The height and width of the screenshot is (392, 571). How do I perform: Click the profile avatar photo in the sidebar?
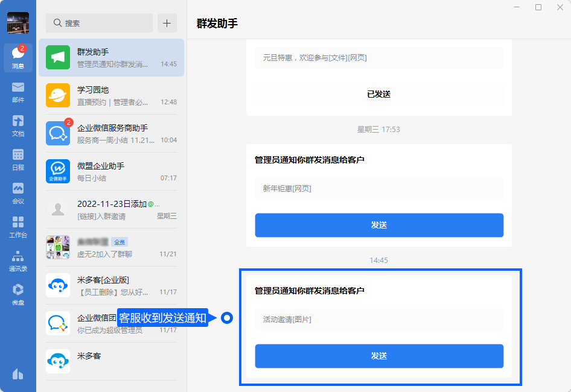(x=18, y=22)
